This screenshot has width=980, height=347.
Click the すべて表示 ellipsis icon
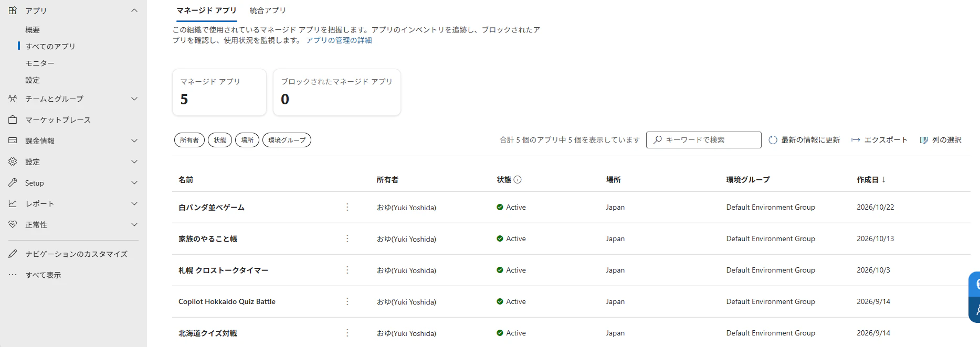(x=13, y=275)
